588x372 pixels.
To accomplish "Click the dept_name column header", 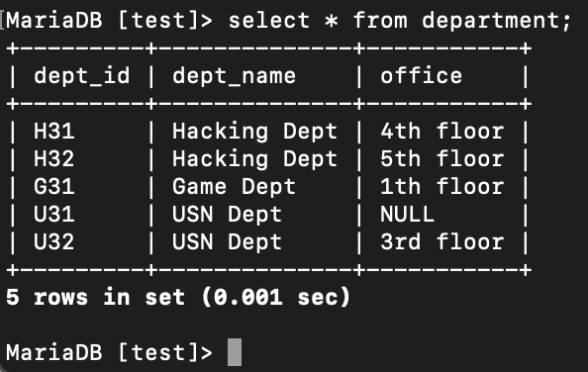I will 234,77.
